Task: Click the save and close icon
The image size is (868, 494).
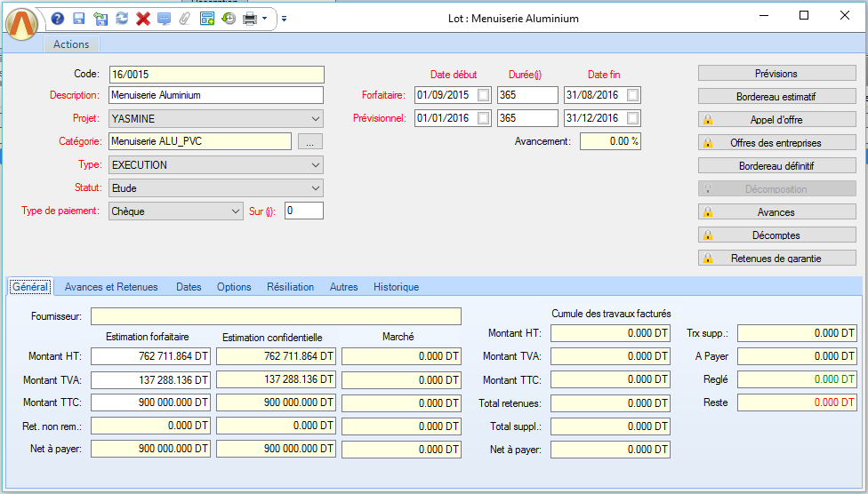Action: (100, 19)
